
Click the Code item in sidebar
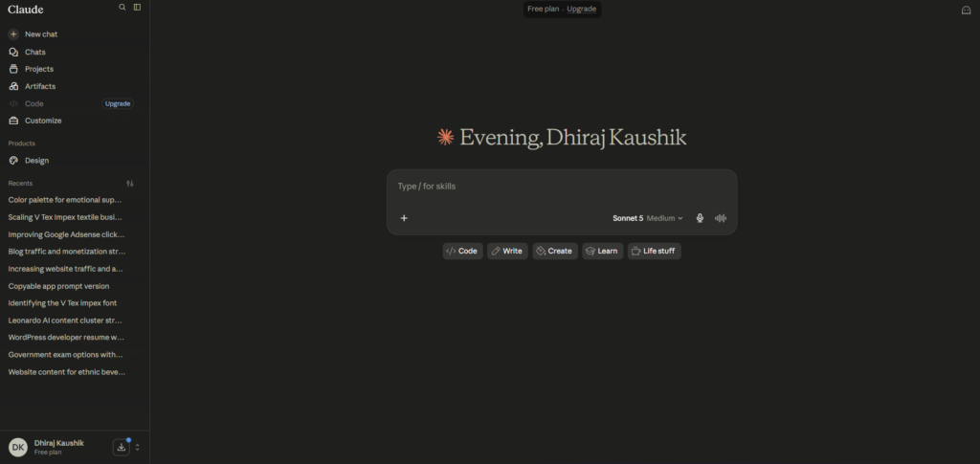pos(33,103)
